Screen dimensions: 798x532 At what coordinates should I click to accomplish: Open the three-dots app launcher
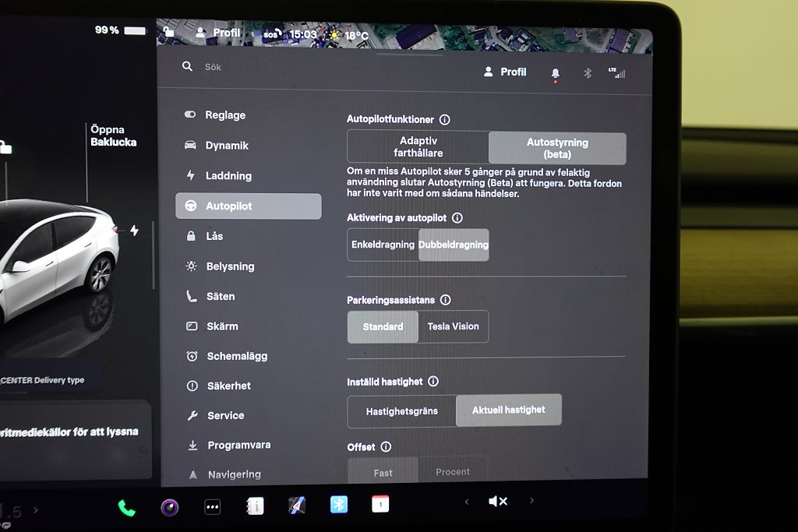pyautogui.click(x=213, y=507)
